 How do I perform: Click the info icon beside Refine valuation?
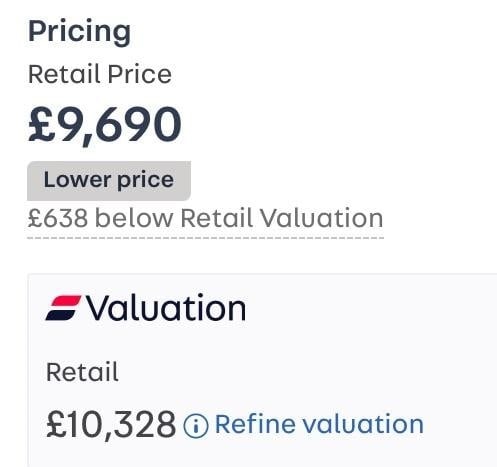point(196,425)
